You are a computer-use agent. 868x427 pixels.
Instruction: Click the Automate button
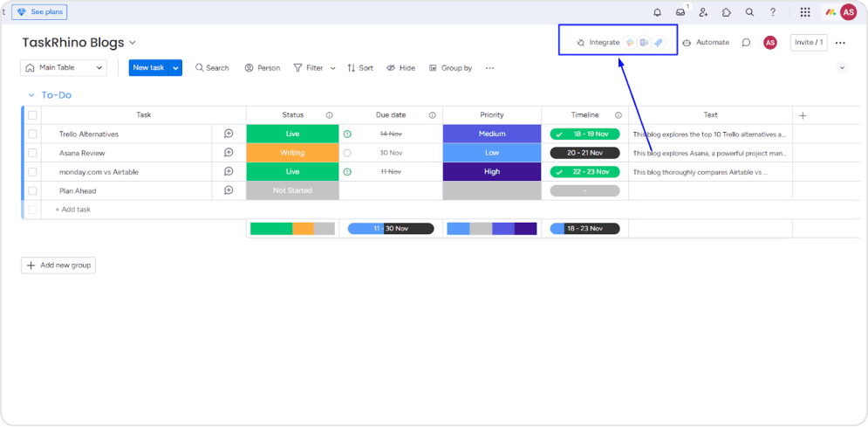click(x=706, y=42)
